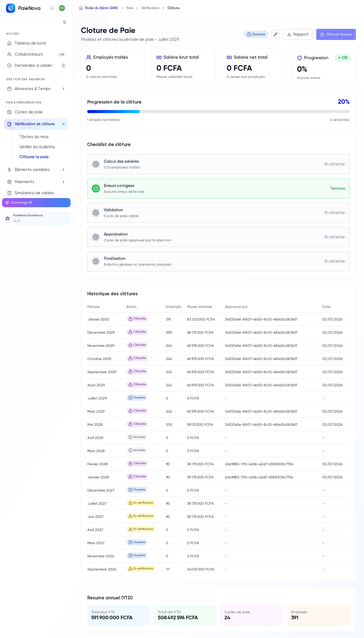This screenshot has height=638, width=364.
Task: Click the PaieNova Excellence briefcase icon
Action: pos(8,218)
